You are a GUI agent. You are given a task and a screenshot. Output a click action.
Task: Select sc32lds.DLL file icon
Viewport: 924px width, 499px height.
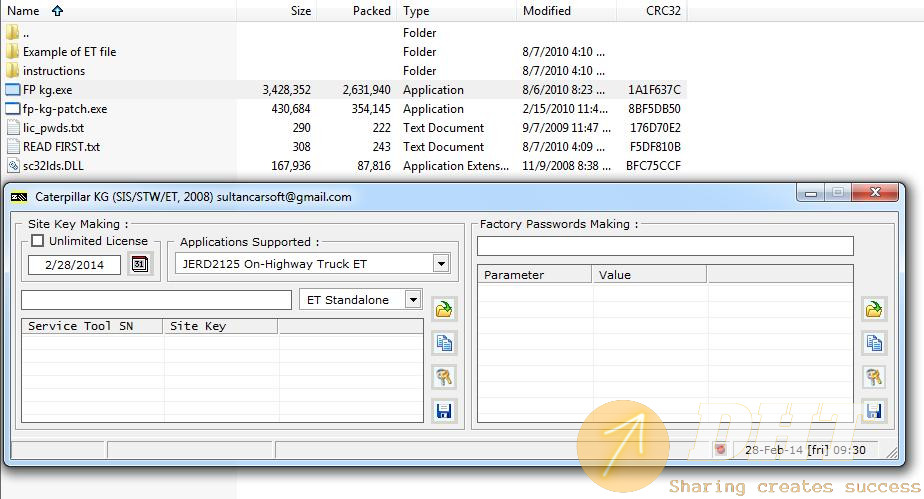(x=13, y=166)
